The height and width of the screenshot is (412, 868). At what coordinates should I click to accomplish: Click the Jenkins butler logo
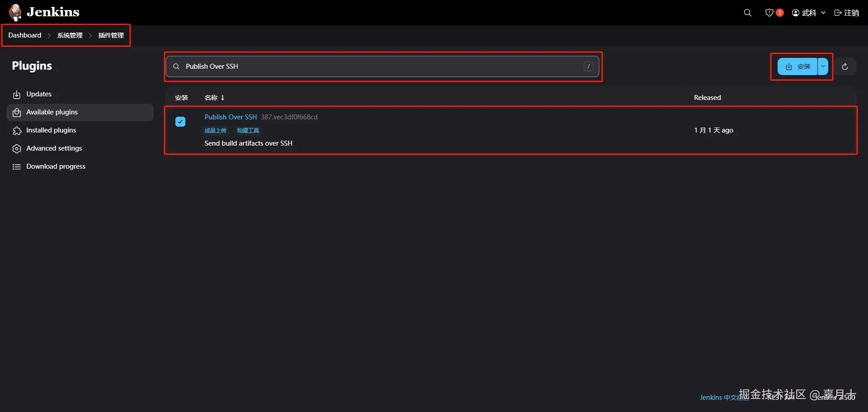15,12
